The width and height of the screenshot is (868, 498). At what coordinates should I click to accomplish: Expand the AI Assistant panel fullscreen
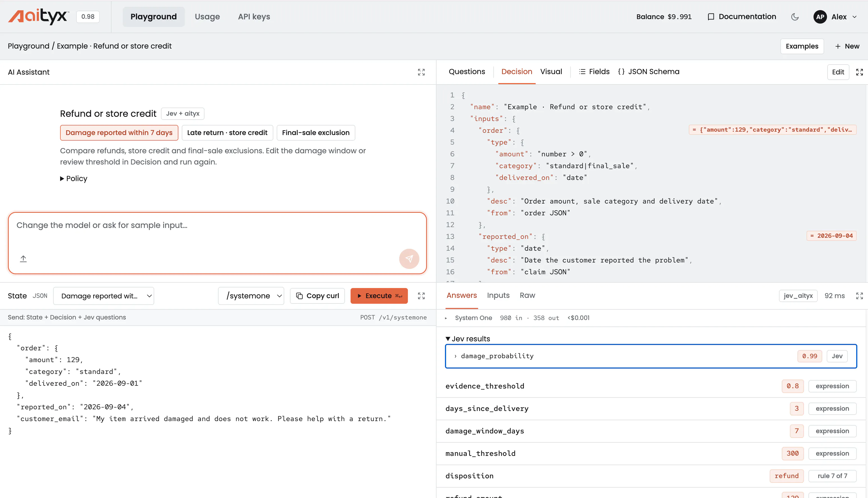[421, 72]
